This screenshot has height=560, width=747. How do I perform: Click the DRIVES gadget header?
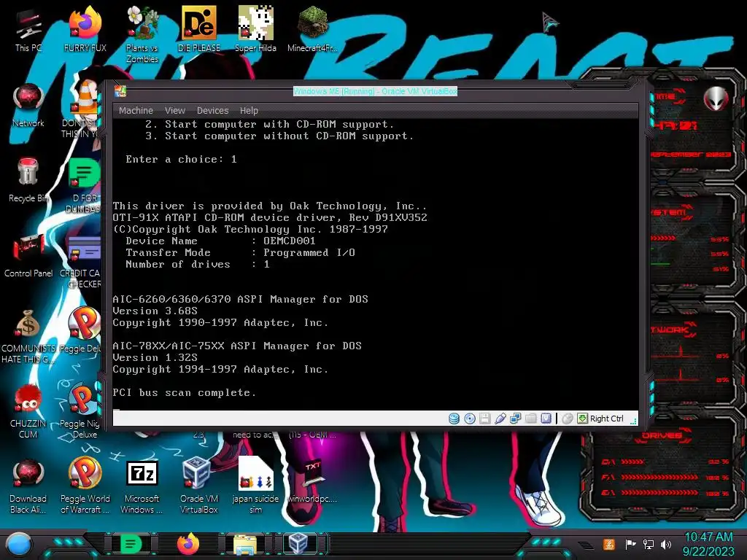click(x=662, y=436)
